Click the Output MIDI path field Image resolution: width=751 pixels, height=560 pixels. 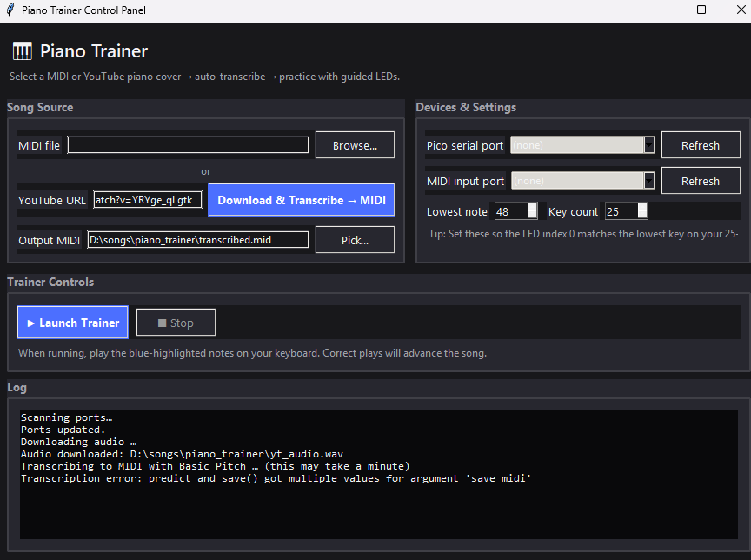point(196,239)
